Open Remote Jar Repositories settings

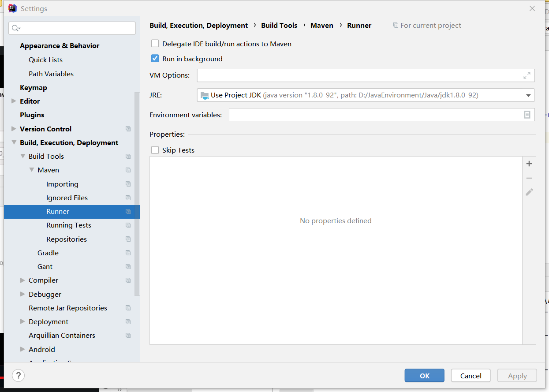click(68, 308)
